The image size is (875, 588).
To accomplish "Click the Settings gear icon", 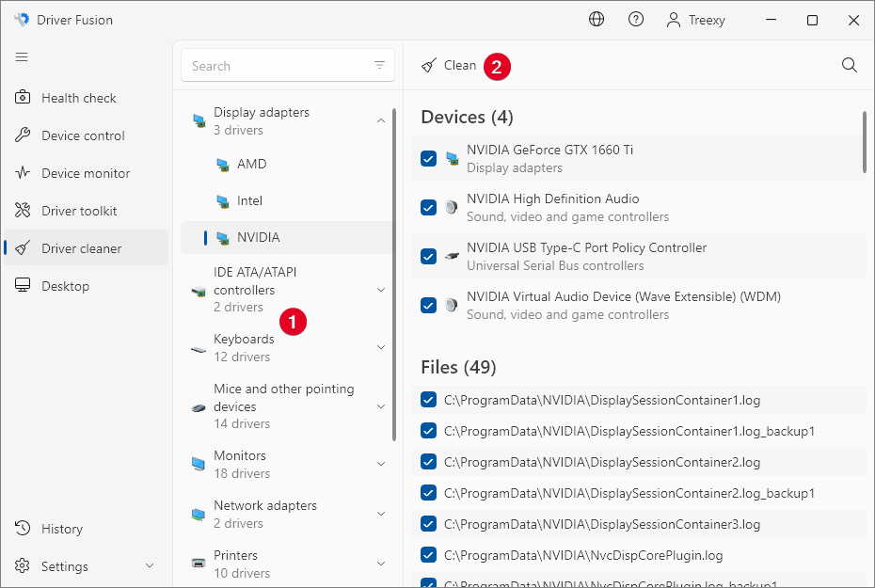I will 23,565.
